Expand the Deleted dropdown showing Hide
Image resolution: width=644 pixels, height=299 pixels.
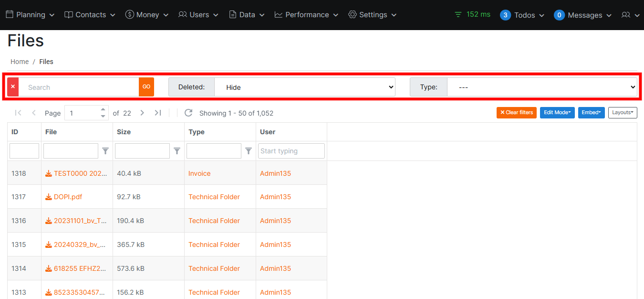[x=304, y=87]
